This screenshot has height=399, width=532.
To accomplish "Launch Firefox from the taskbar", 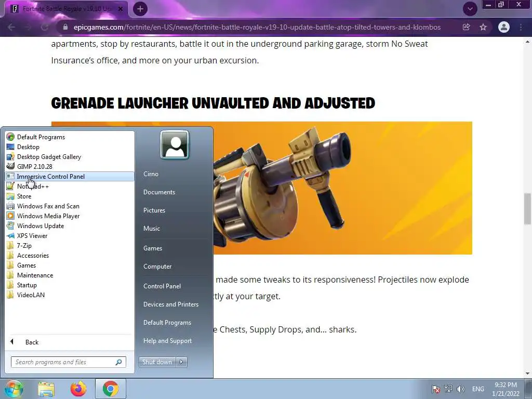I will 78,389.
